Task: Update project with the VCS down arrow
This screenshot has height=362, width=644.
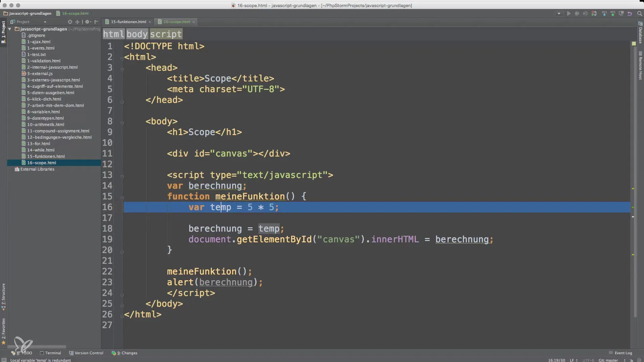Action: point(604,13)
